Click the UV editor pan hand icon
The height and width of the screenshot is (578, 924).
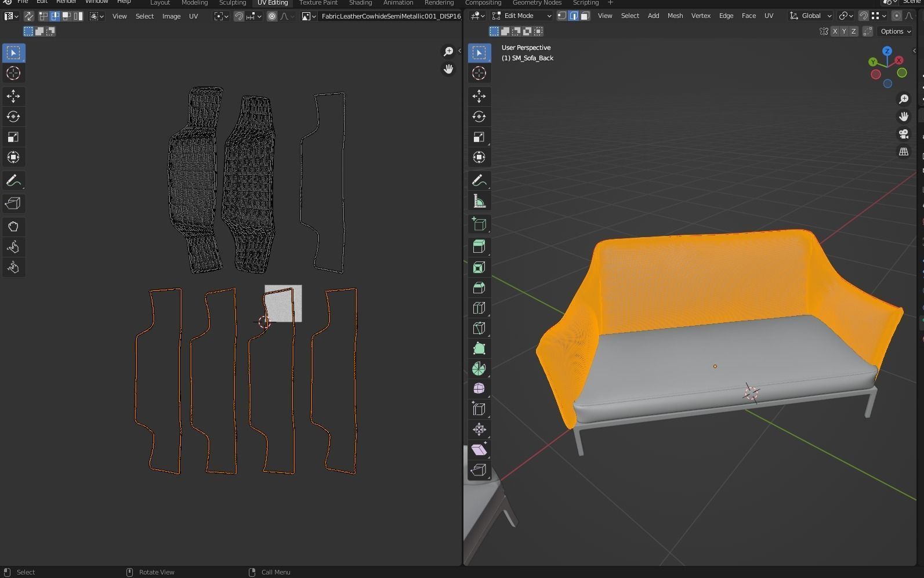point(448,69)
